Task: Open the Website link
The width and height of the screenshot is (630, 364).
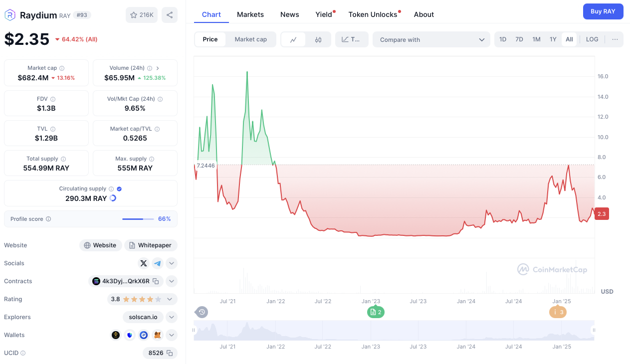Action: click(x=100, y=245)
